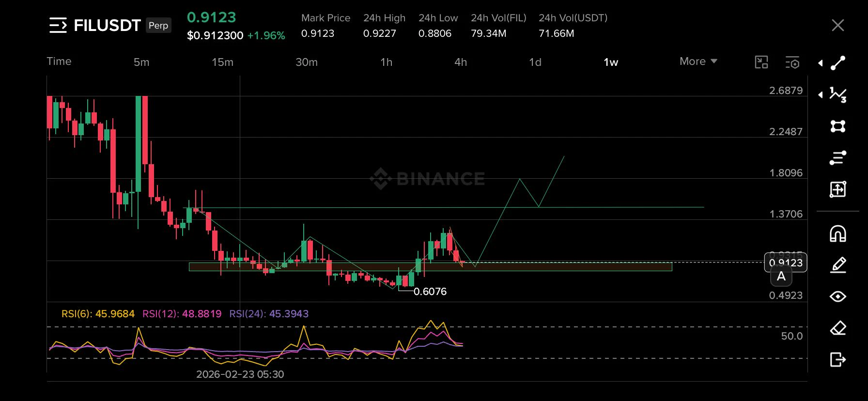Screen dimensions: 868x401
Task: Switch to the 5m timeframe
Action: tap(141, 62)
